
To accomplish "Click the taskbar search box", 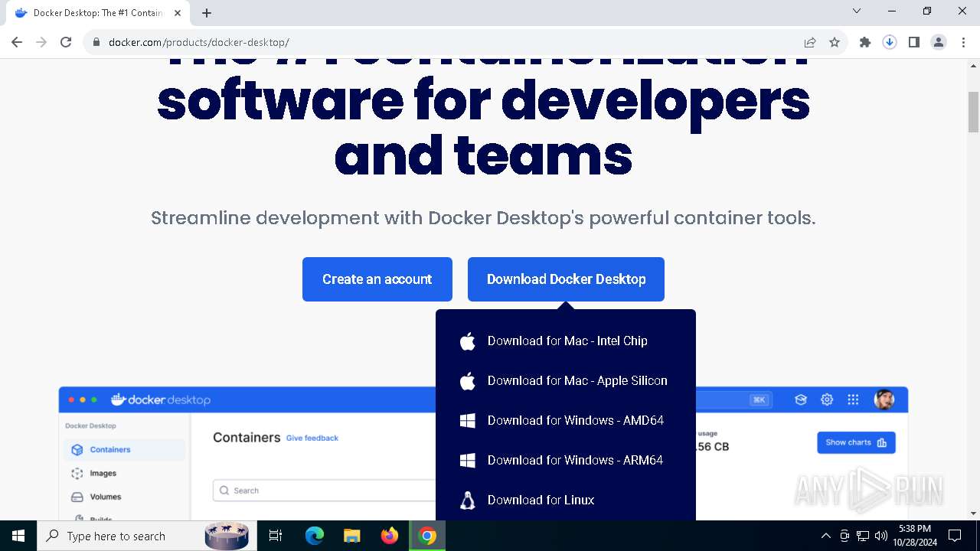I will pos(145,536).
